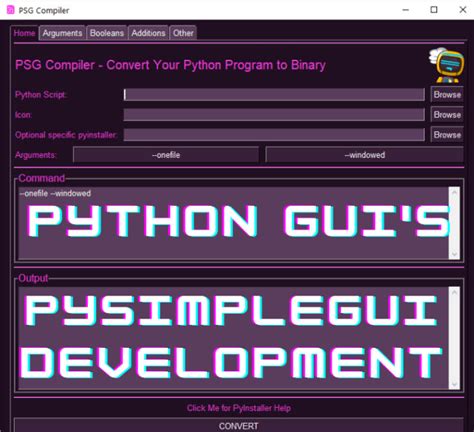
Task: Click the robot mascot logo image
Action: click(446, 65)
